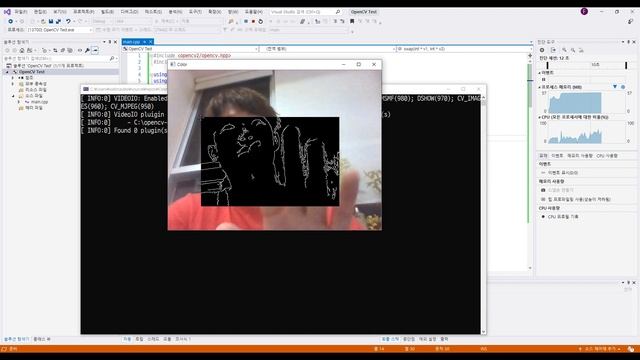Collapse the OpenCV Test project node
The image size is (640, 360).
pyautogui.click(x=7, y=72)
